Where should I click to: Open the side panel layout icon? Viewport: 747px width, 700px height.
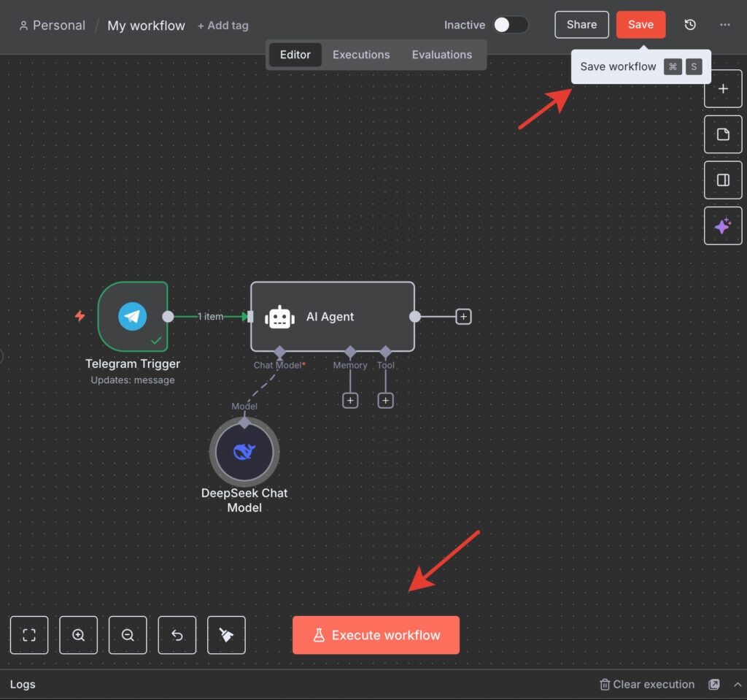click(723, 180)
